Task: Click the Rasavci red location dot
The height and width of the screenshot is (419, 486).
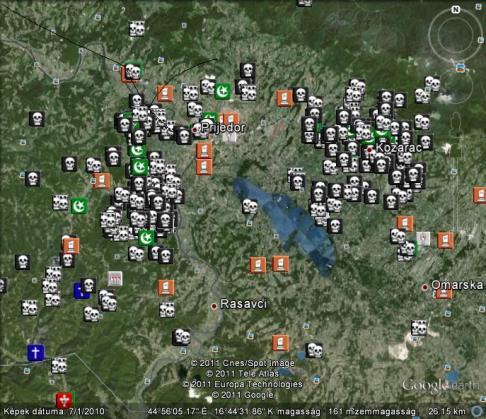Action: coord(214,306)
